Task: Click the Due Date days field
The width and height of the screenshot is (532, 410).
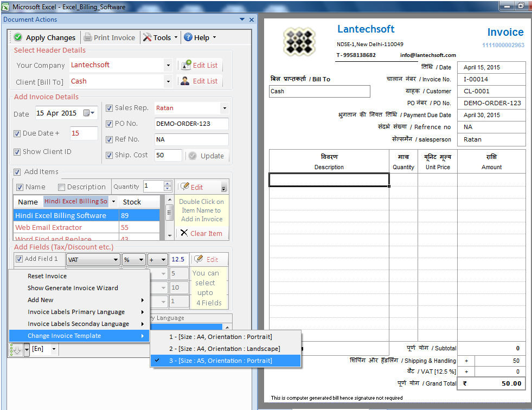Action: pyautogui.click(x=84, y=133)
